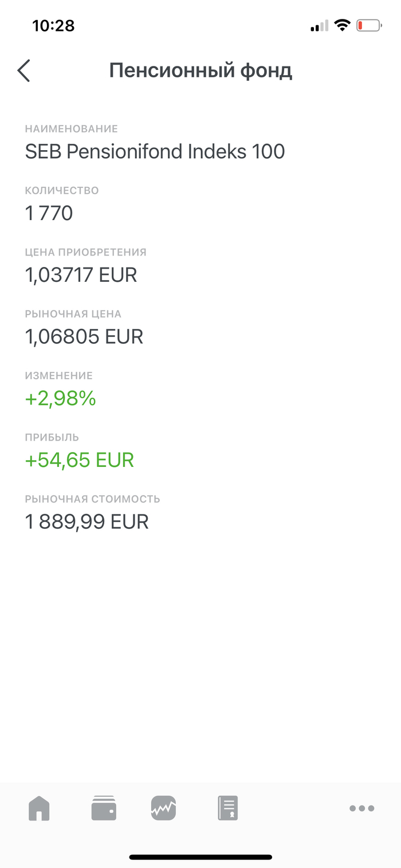Tap the profit value +54,65 EUR
The width and height of the screenshot is (401, 868).
pyautogui.click(x=79, y=460)
